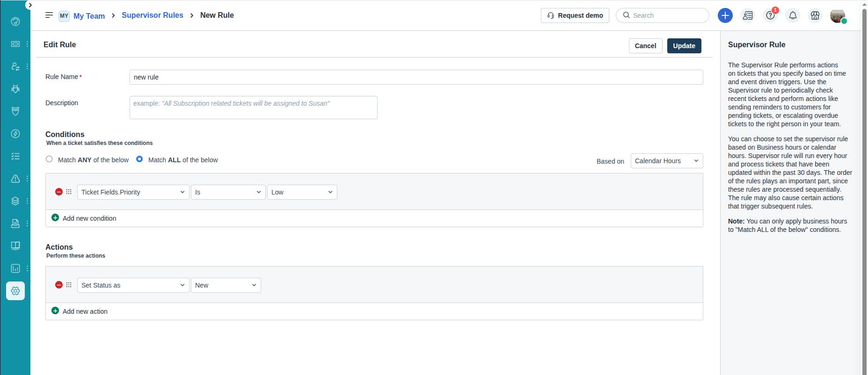Click the blue plus quick-create icon
Image resolution: width=868 pixels, height=375 pixels.
(725, 15)
